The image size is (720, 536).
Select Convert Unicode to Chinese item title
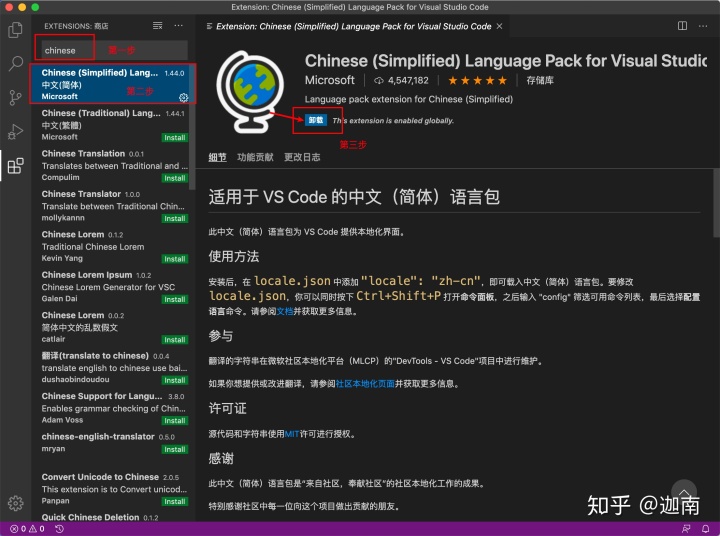[x=100, y=477]
